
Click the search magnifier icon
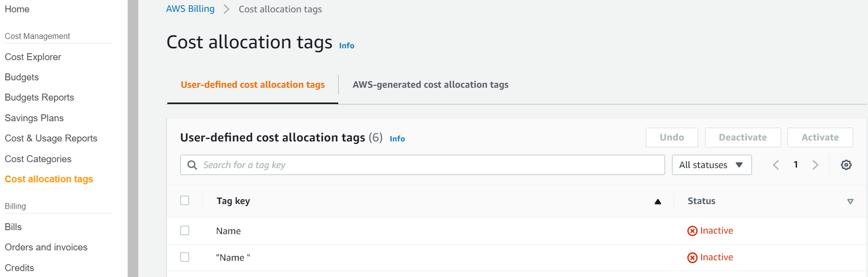[192, 165]
